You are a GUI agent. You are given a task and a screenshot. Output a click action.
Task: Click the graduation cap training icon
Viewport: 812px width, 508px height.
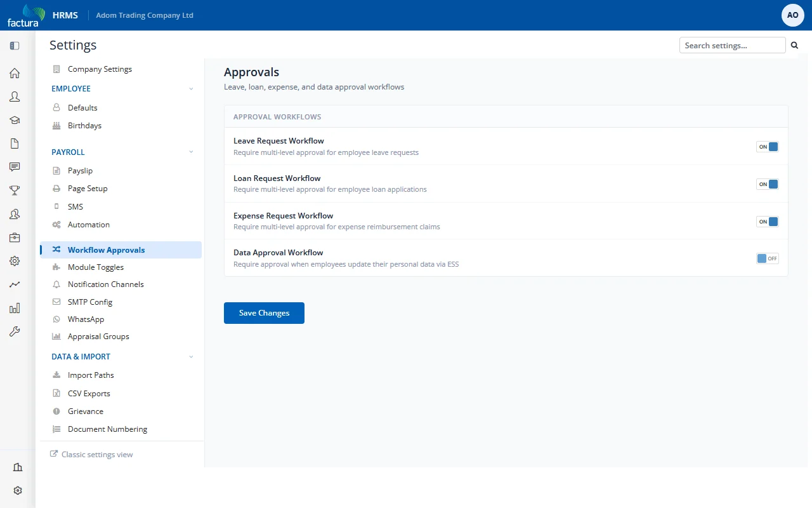[15, 120]
